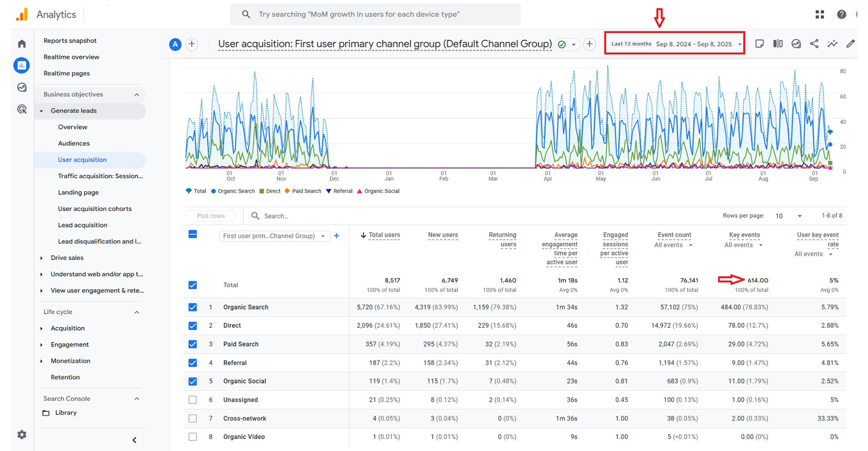868x451 pixels.
Task: Open Rows per page dropdown
Action: pos(788,216)
